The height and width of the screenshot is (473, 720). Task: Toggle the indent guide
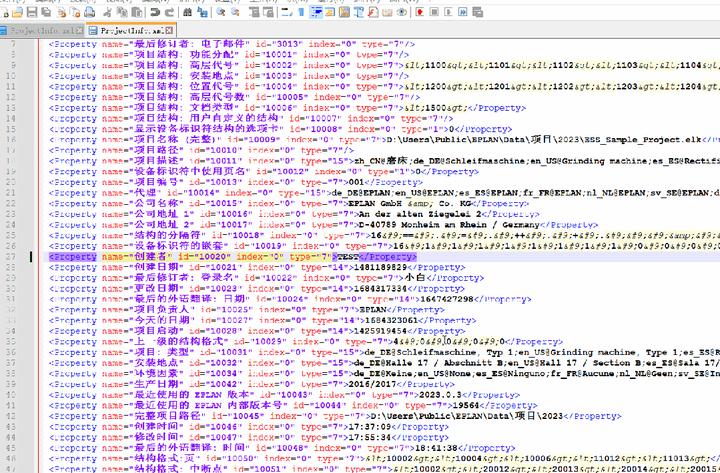[316, 12]
